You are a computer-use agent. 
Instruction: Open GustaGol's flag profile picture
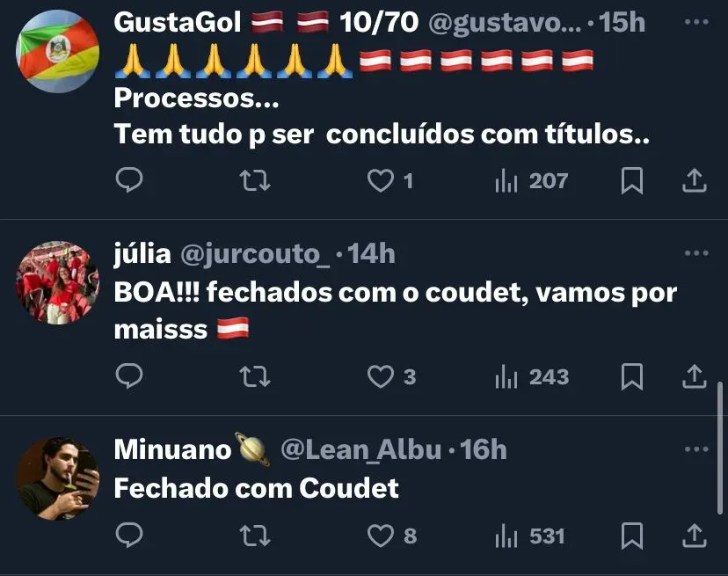click(57, 51)
